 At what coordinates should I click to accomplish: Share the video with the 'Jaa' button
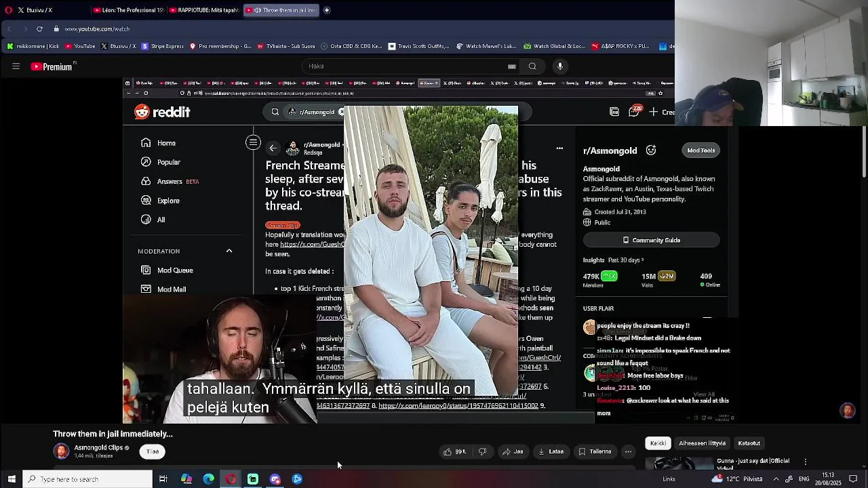(513, 451)
